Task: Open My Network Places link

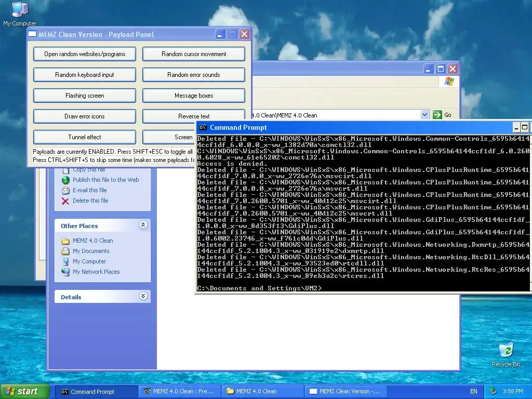Action: (96, 272)
